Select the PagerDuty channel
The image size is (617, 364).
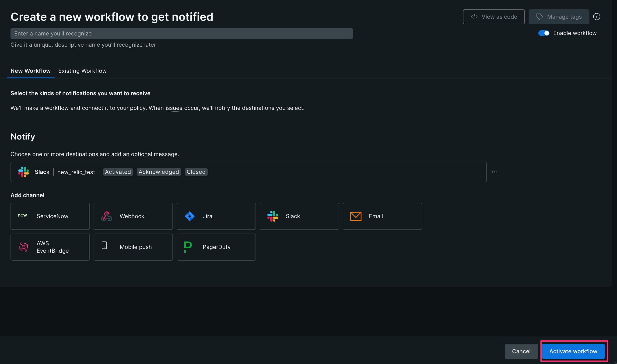pos(216,247)
